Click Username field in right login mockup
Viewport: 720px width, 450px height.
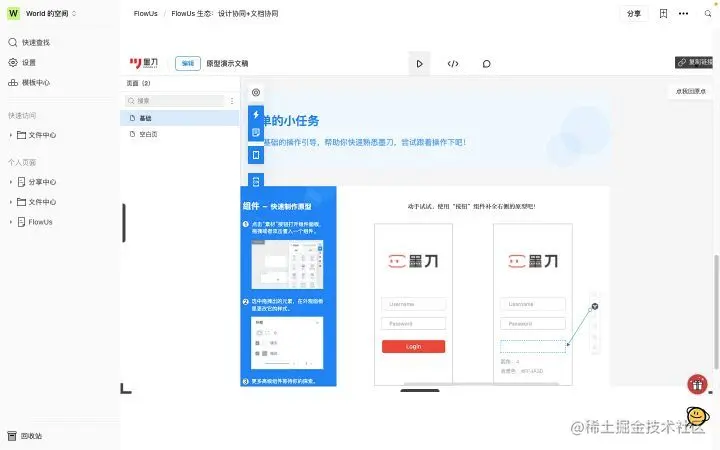coord(533,304)
